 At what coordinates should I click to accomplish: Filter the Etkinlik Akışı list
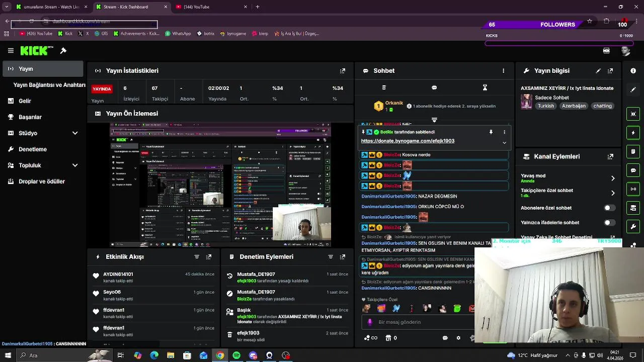click(197, 257)
